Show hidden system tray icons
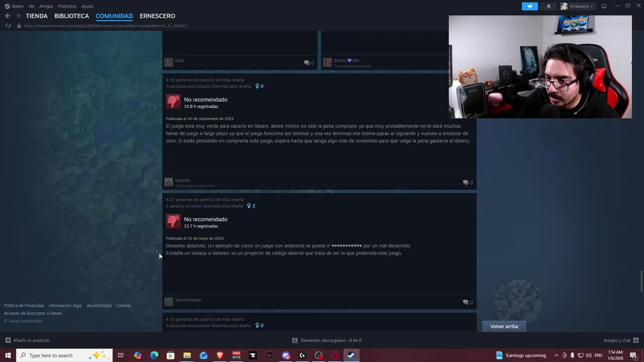Viewport: 644px width, 362px height. pos(556,355)
